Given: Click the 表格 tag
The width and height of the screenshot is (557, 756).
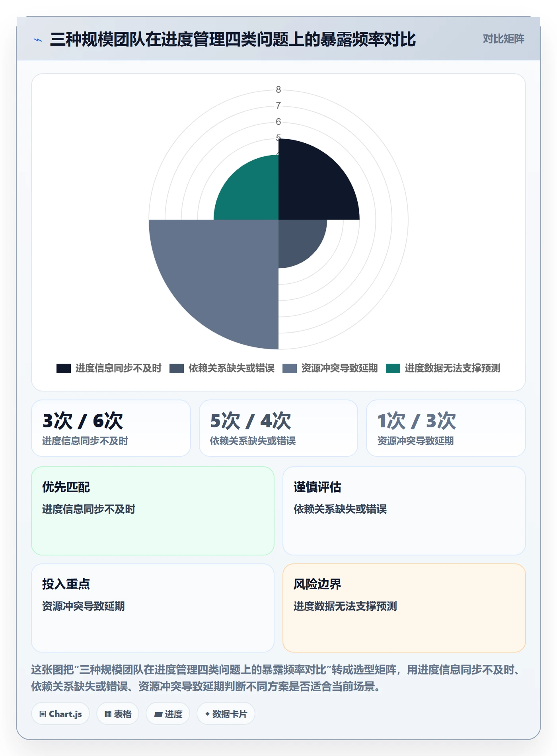Looking at the screenshot, I should point(118,714).
